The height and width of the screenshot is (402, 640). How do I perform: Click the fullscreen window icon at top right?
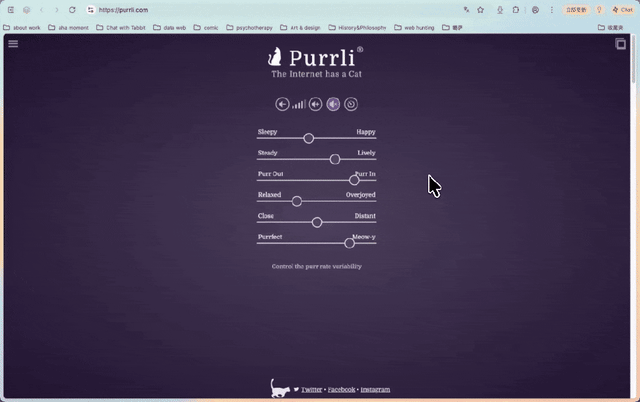click(x=620, y=44)
